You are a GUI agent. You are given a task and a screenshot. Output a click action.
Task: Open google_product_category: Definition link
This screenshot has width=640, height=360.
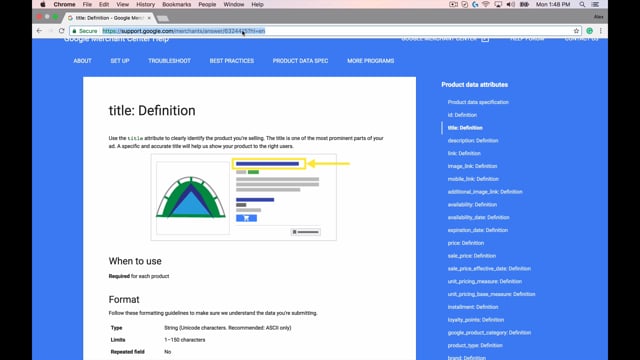click(489, 333)
